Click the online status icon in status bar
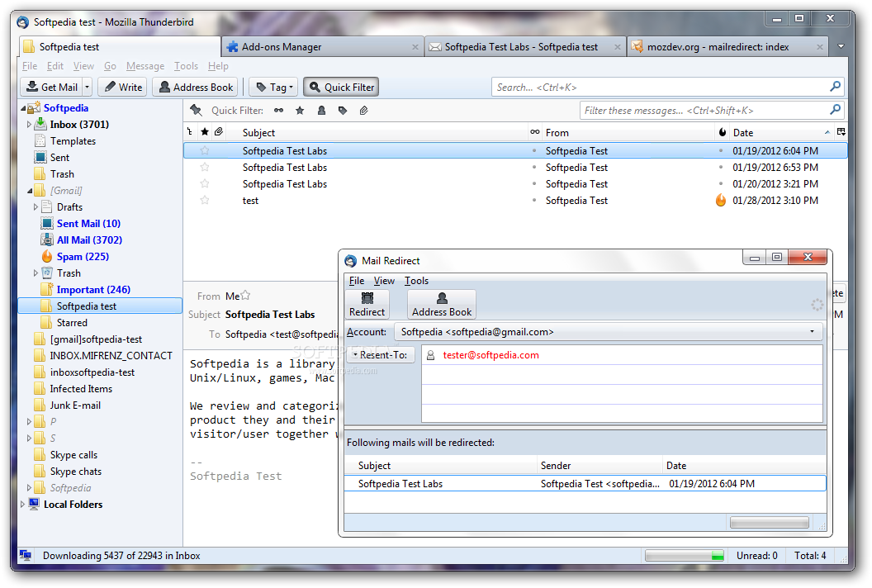 click(26, 555)
